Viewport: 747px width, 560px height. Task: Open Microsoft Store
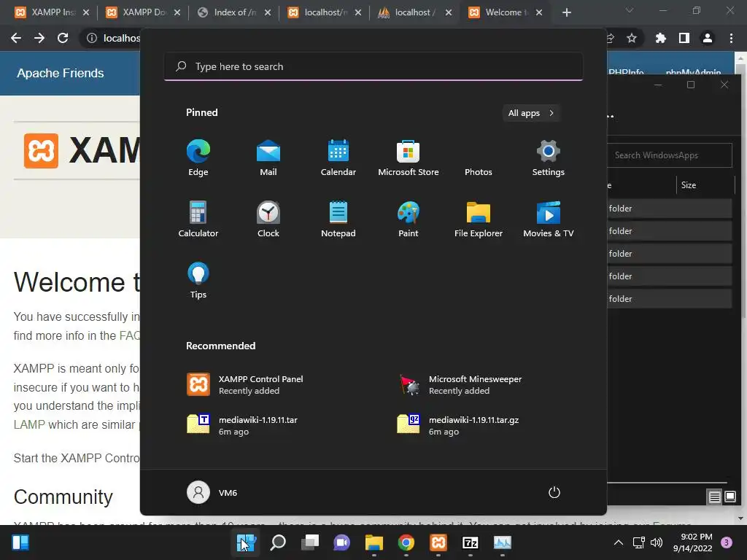coord(409,158)
